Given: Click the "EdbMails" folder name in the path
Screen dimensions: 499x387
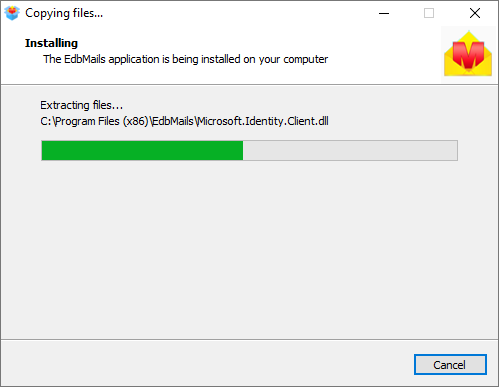Looking at the screenshot, I should [x=173, y=121].
